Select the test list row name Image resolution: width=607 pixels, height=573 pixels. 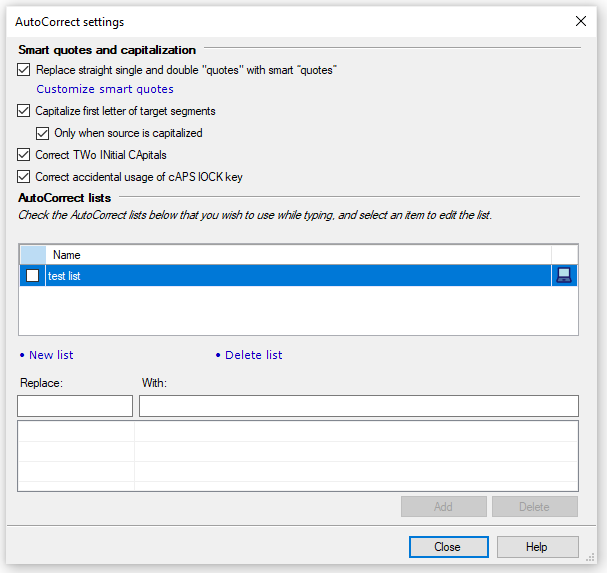point(65,276)
